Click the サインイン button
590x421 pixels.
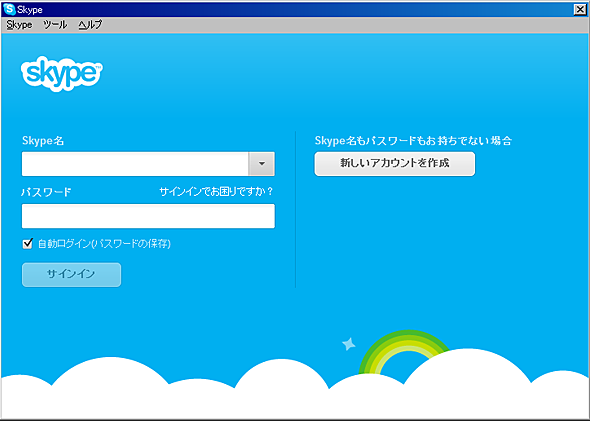[71, 275]
